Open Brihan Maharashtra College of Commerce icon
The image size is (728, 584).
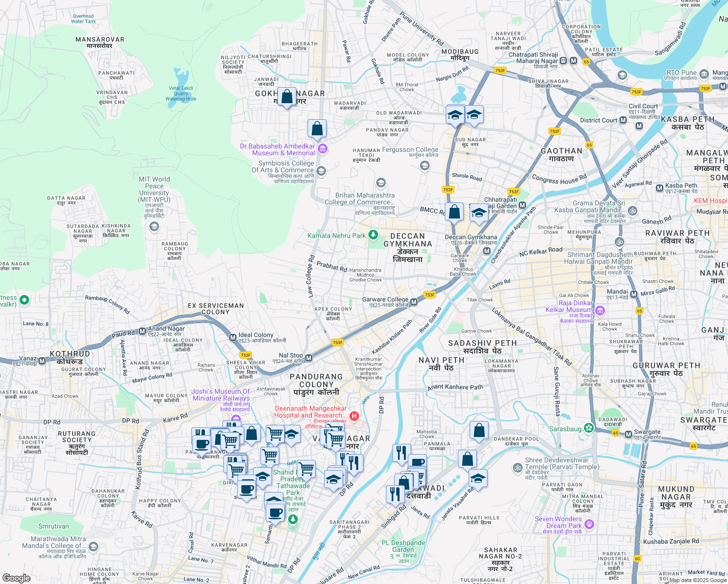(381, 183)
